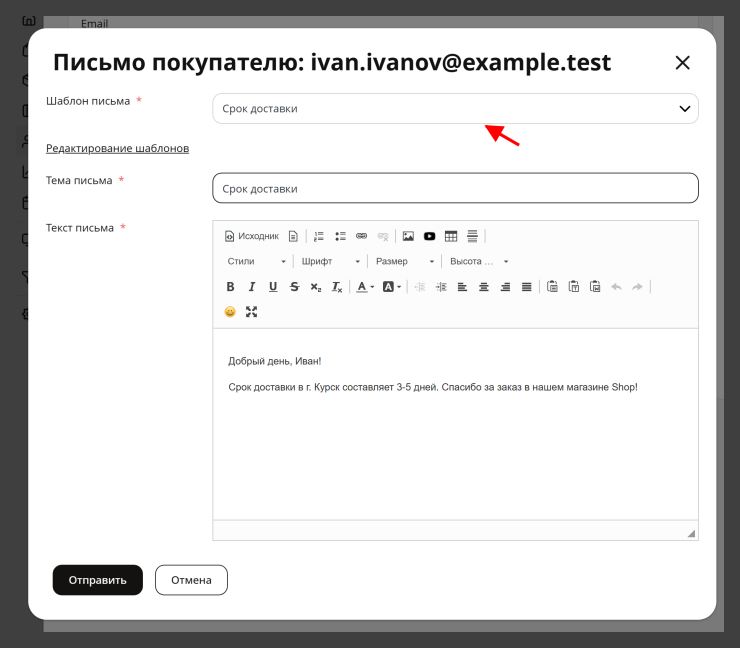Close the Письмо покупателю dialog
Viewport: 740px width, 648px height.
click(x=682, y=63)
